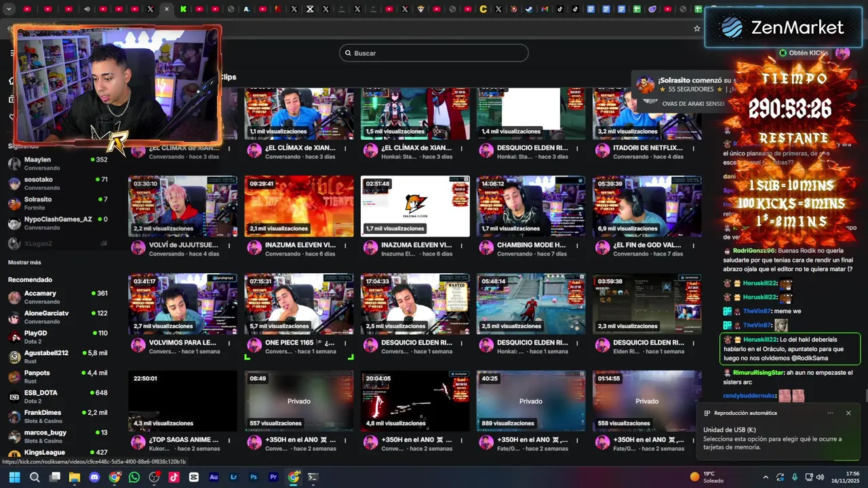The height and width of the screenshot is (488, 868).
Task: Open ESB_DOTA recommended channel
Action: click(x=58, y=396)
